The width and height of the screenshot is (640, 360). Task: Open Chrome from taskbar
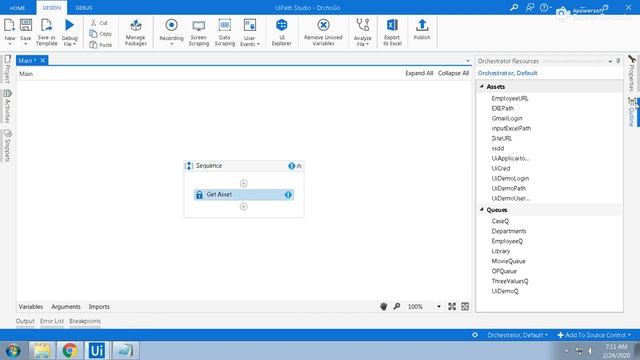click(x=70, y=351)
